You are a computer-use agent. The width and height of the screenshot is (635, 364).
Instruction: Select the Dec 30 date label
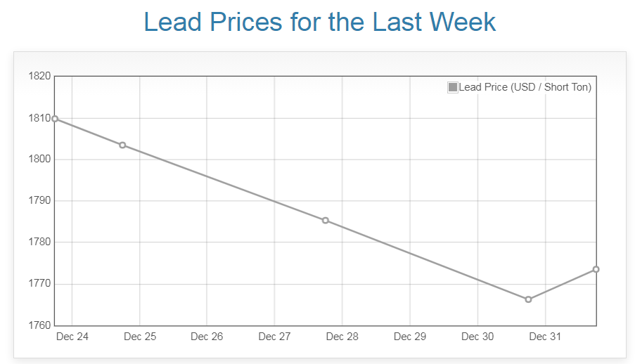pyautogui.click(x=477, y=337)
